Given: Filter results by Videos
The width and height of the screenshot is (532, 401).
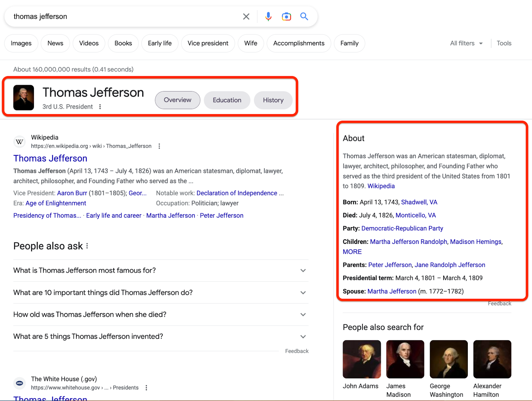Looking at the screenshot, I should tap(89, 43).
